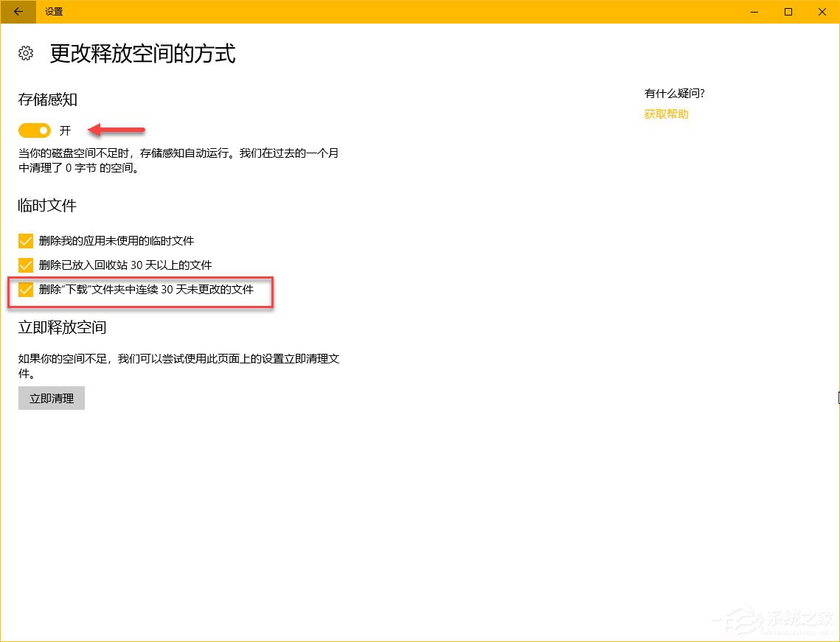Minimize the Settings window

click(x=753, y=12)
